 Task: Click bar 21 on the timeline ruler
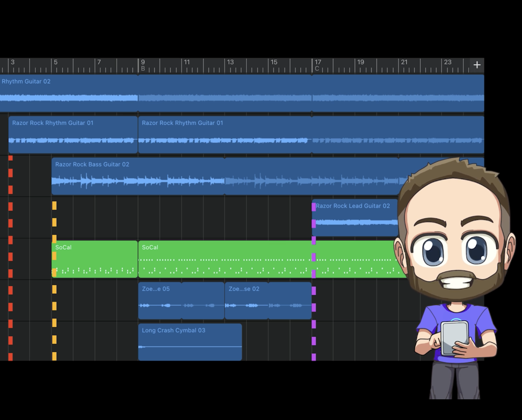point(404,62)
